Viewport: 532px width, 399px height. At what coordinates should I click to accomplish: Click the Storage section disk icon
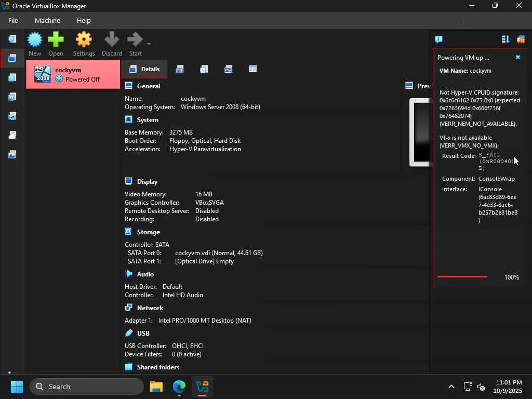coord(128,231)
